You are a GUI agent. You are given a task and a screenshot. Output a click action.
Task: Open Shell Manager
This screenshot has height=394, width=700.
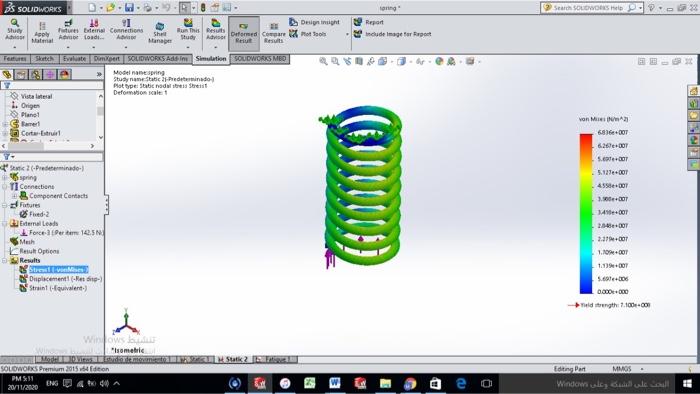click(x=160, y=32)
